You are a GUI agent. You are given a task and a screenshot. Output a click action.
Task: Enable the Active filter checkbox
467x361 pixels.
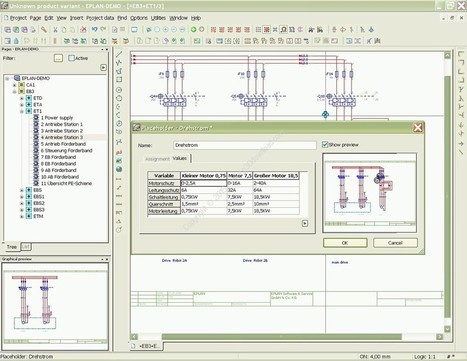click(x=71, y=58)
